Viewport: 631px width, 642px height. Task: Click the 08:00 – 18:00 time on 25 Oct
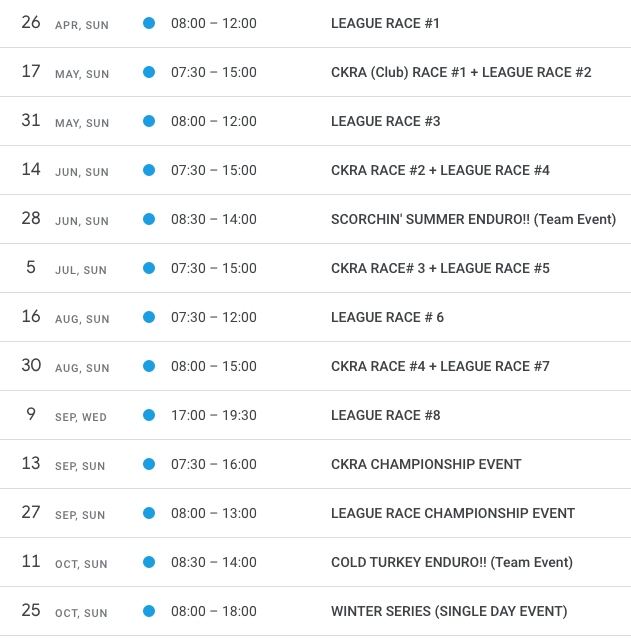[x=214, y=611]
